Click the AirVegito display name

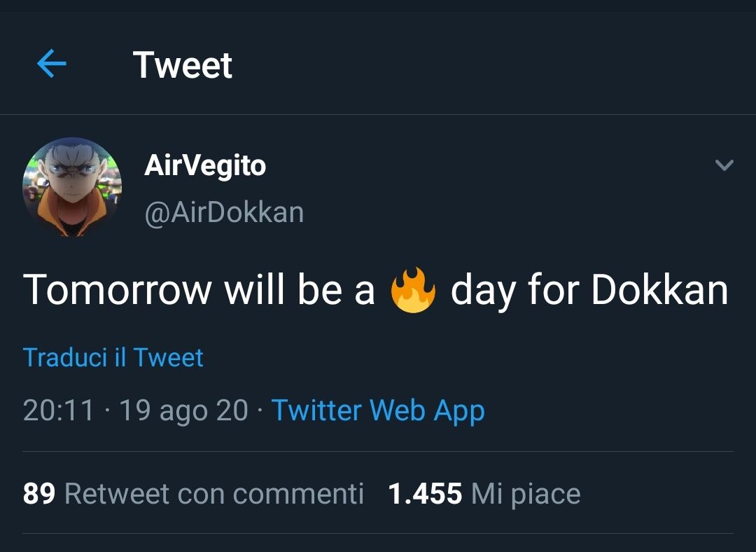coord(204,166)
